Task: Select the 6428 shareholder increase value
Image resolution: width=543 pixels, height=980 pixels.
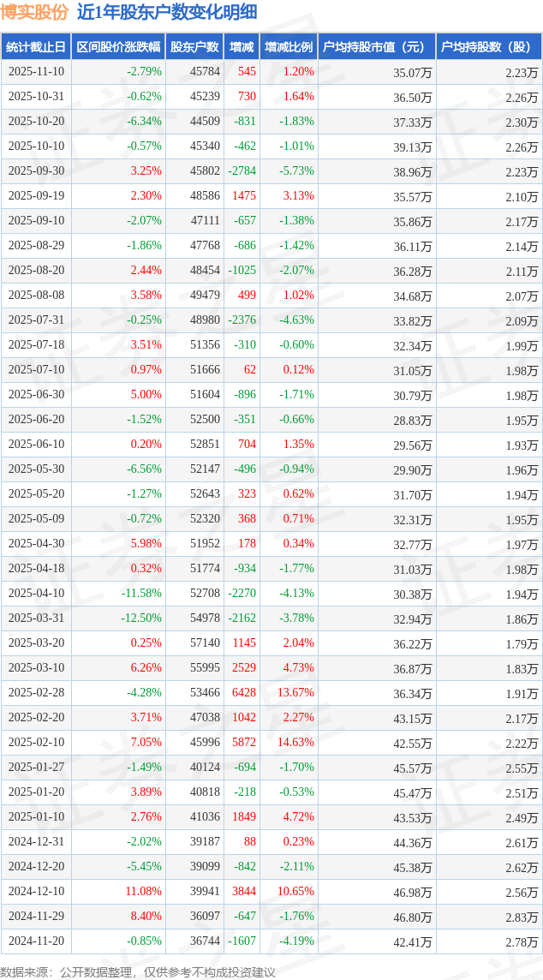Action: pos(243,693)
